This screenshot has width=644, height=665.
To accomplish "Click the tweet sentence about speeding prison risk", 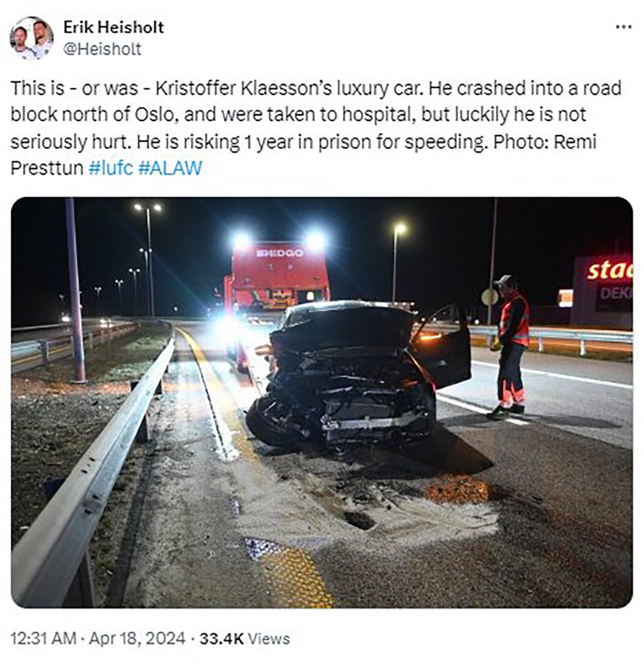I will pyautogui.click(x=310, y=142).
